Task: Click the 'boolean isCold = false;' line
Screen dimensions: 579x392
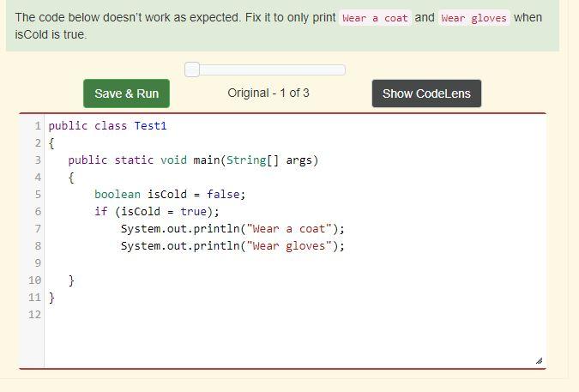Action: coord(170,194)
